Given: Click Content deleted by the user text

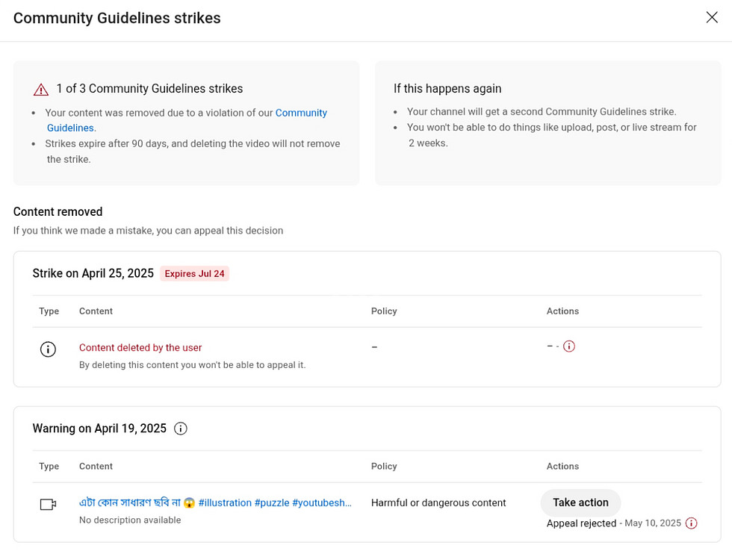Looking at the screenshot, I should tap(140, 348).
